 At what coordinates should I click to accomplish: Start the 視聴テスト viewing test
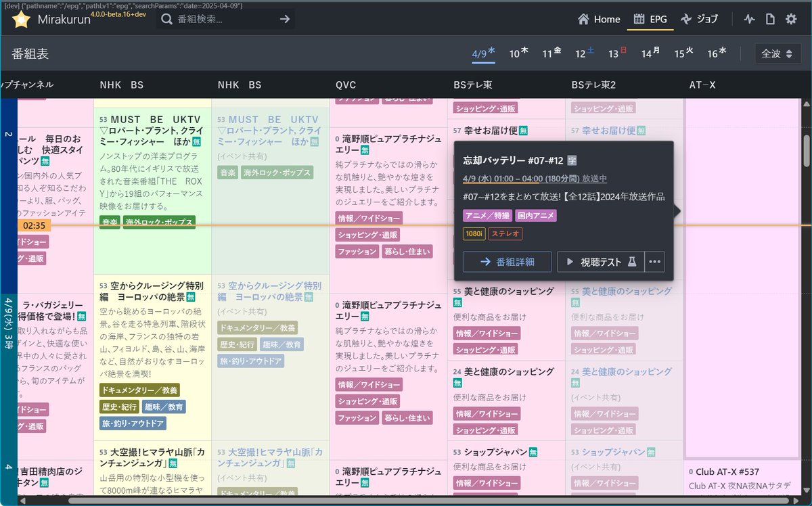pos(601,262)
